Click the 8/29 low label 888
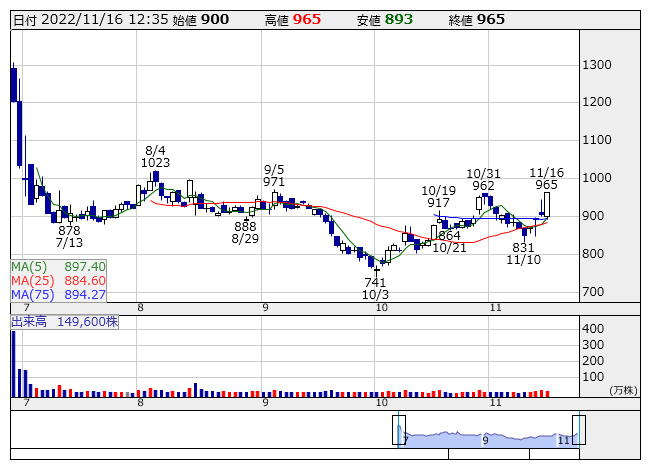Screen dimensions: 653x470 [x=245, y=226]
